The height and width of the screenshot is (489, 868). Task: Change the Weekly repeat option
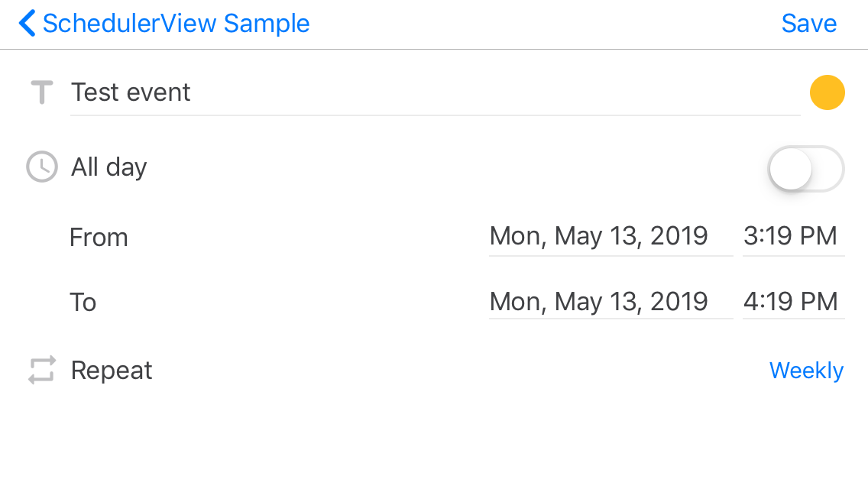click(806, 371)
